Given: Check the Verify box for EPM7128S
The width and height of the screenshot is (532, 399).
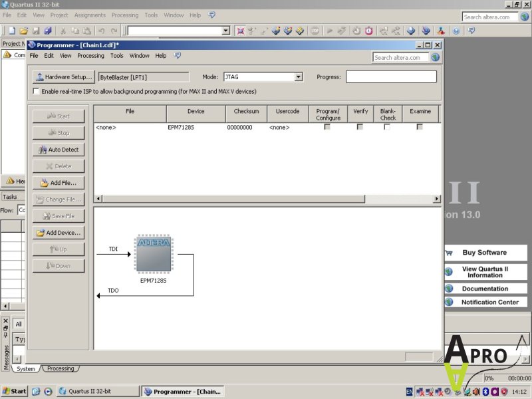Looking at the screenshot, I should pos(360,127).
